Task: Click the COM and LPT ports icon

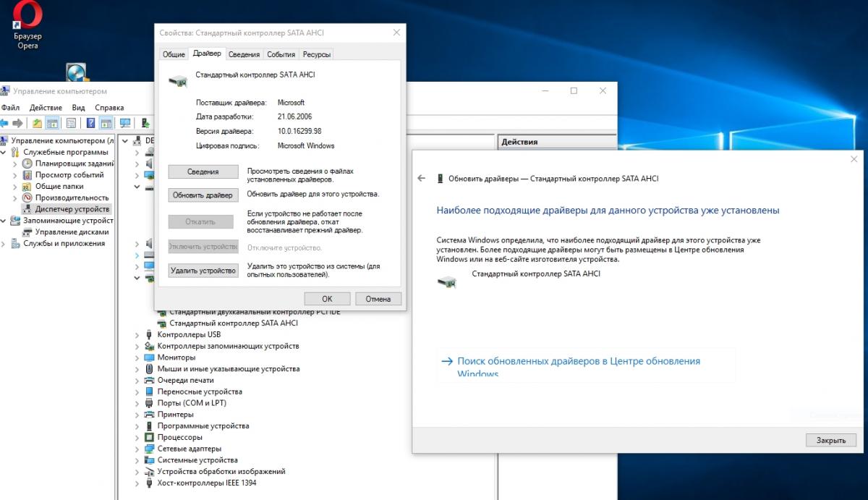Action: tap(150, 403)
